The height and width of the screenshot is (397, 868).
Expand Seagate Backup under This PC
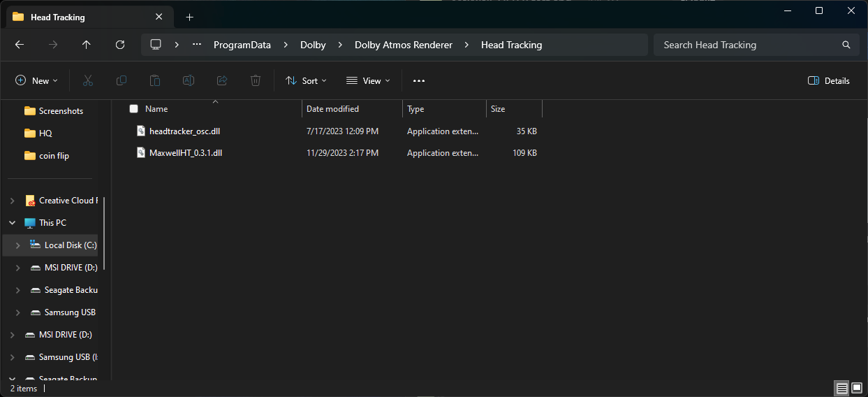tap(17, 290)
